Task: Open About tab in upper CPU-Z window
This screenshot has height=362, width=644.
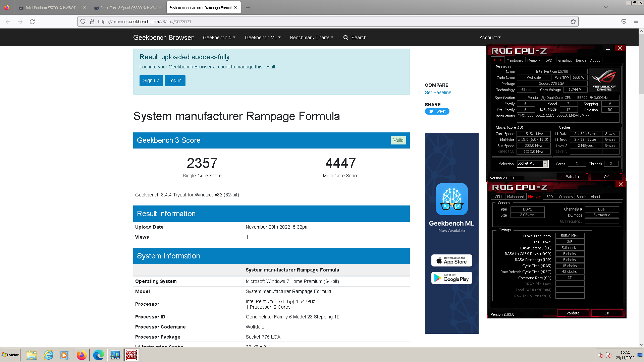Action: 595,60
